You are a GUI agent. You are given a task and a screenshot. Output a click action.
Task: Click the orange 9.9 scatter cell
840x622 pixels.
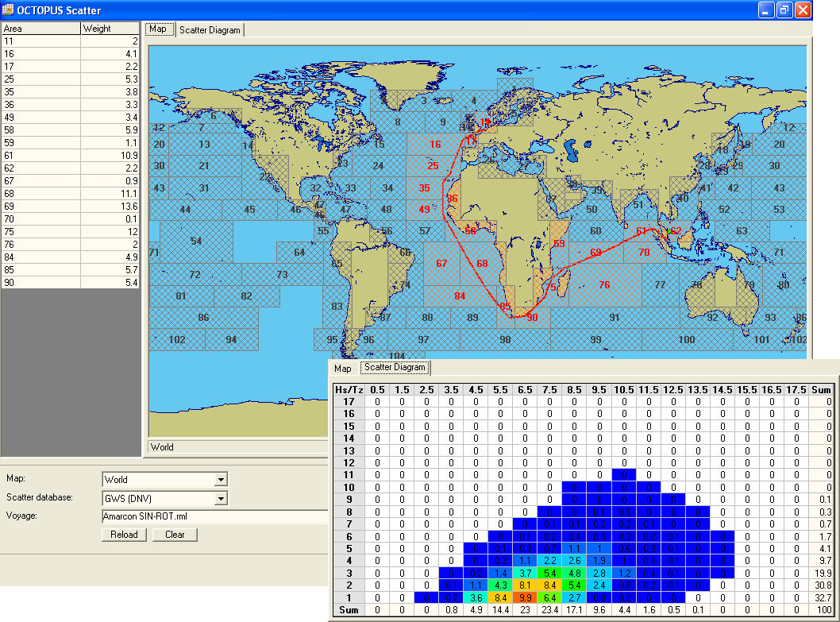click(x=525, y=597)
